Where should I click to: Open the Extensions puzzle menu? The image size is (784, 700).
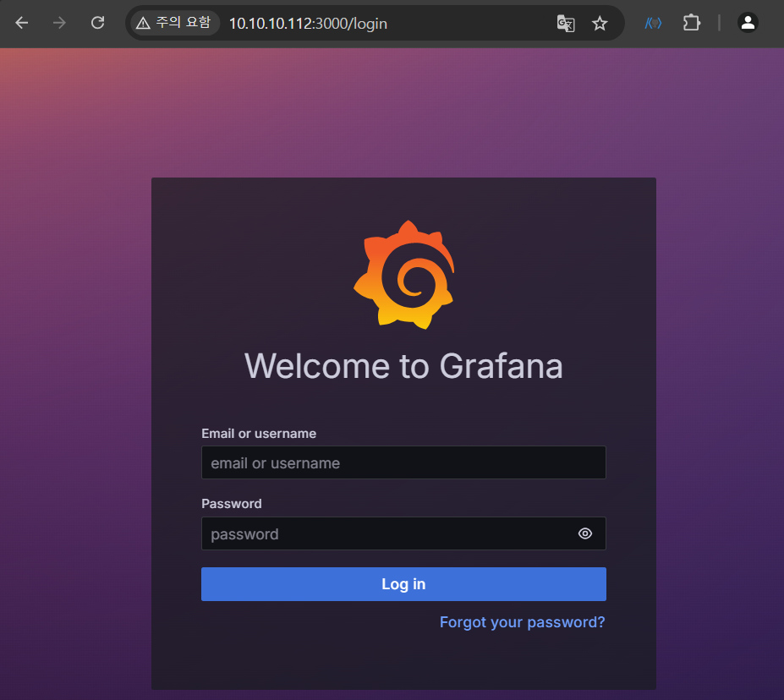click(692, 23)
